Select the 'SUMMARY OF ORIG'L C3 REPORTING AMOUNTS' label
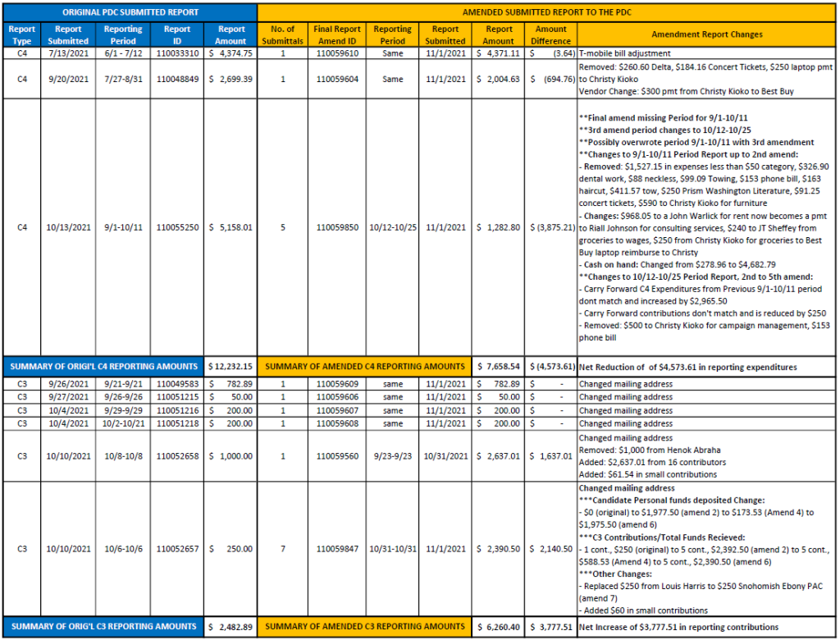The image size is (840, 640). tap(105, 627)
